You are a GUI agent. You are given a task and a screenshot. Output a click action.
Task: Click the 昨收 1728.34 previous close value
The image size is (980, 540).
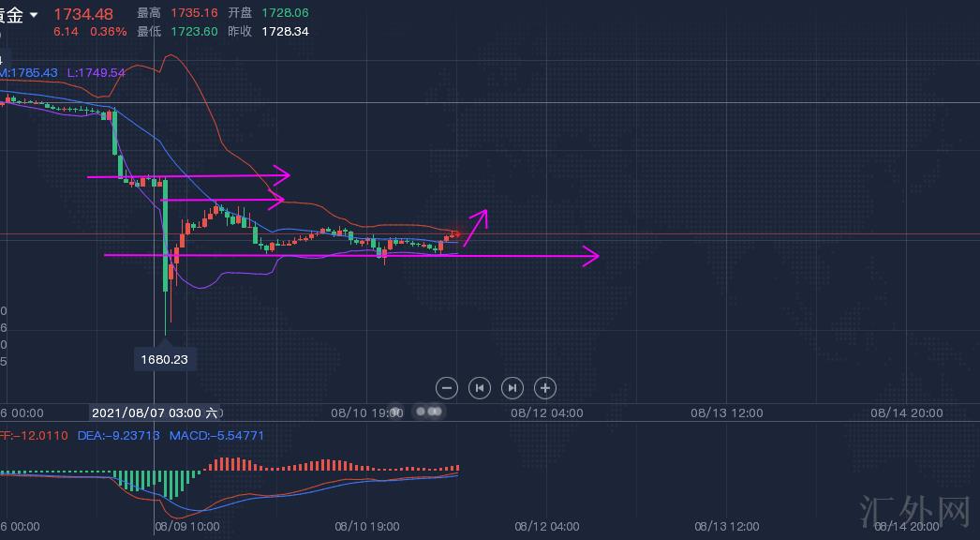click(286, 31)
